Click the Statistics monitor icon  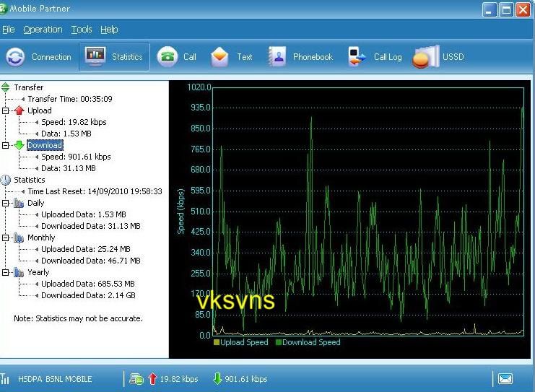(x=95, y=56)
